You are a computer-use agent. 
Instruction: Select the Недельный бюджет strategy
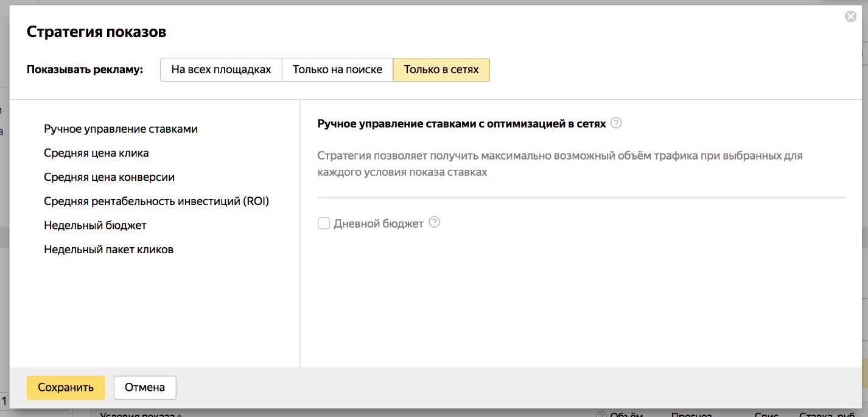[95, 225]
